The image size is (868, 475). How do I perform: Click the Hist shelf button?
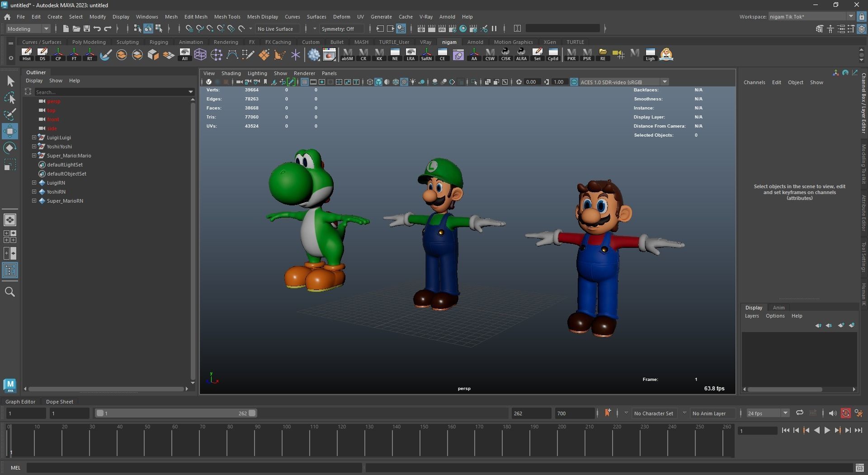point(27,54)
